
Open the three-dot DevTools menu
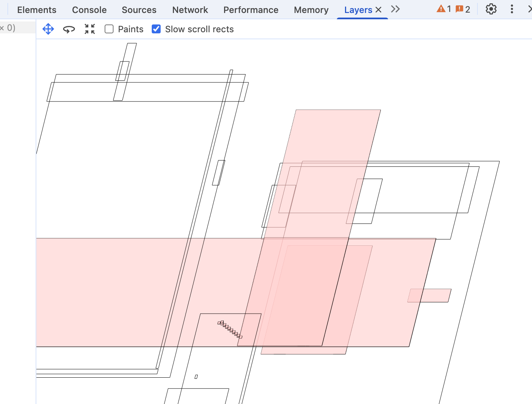tap(512, 9)
